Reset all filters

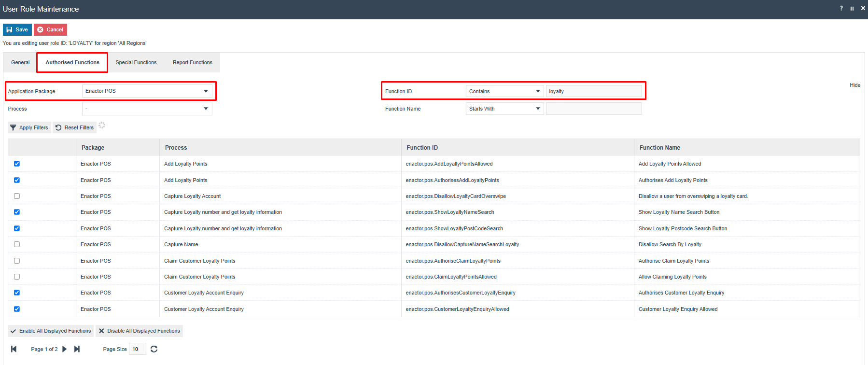[x=74, y=127]
